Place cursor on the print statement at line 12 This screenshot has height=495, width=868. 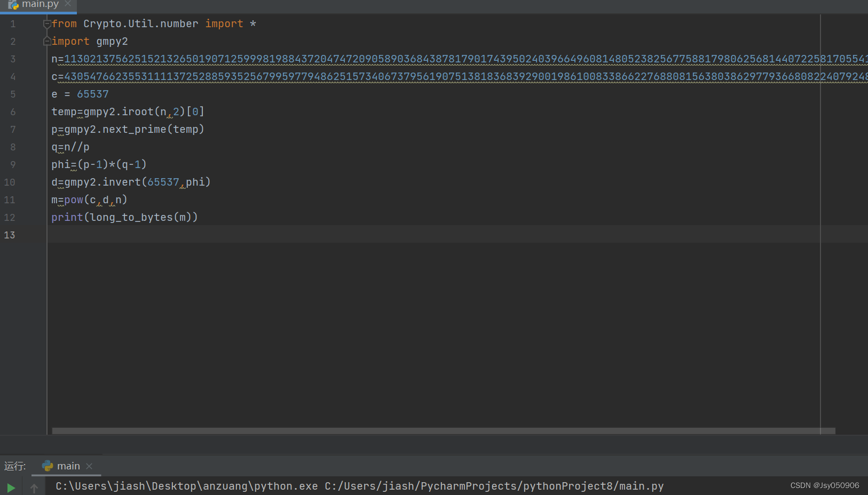pyautogui.click(x=124, y=217)
